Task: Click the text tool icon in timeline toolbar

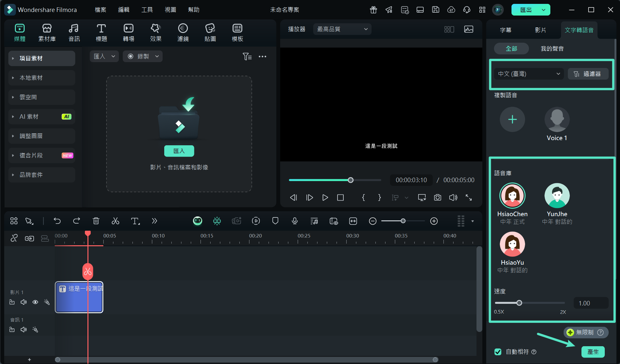Action: tap(135, 221)
